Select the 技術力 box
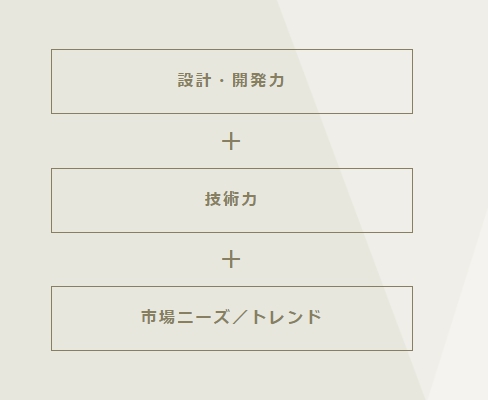The image size is (488, 400). click(x=232, y=200)
